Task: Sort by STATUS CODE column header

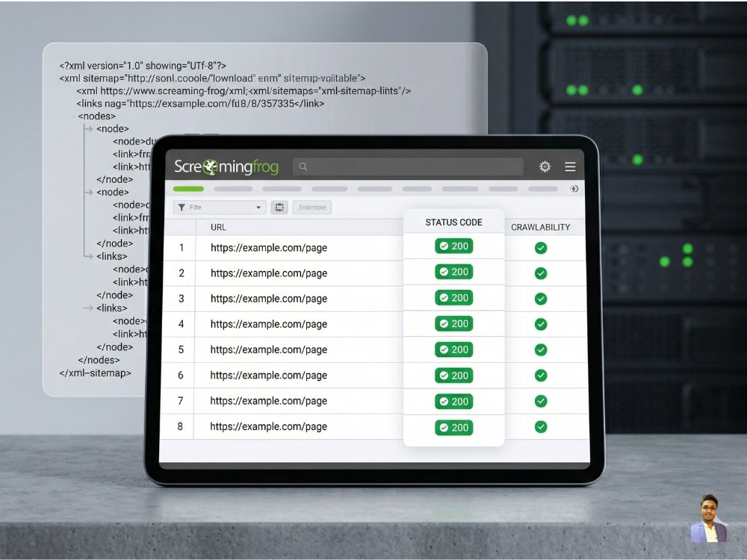Action: pyautogui.click(x=453, y=223)
